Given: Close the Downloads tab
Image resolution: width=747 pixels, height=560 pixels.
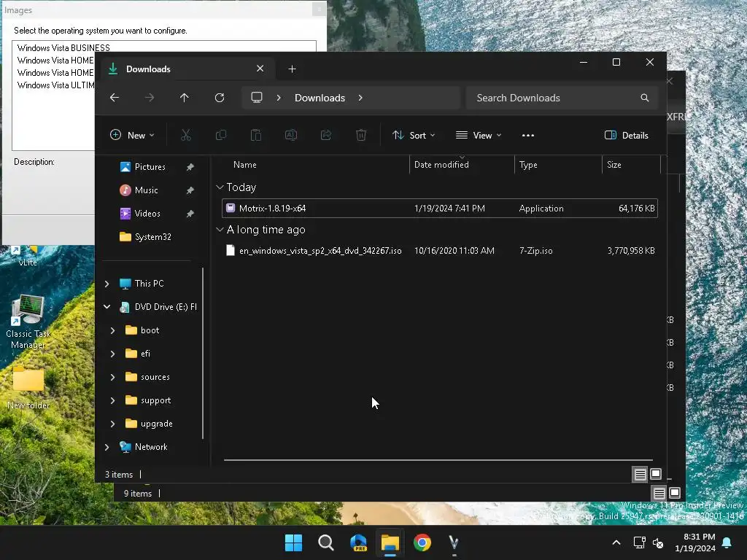Looking at the screenshot, I should pos(260,69).
